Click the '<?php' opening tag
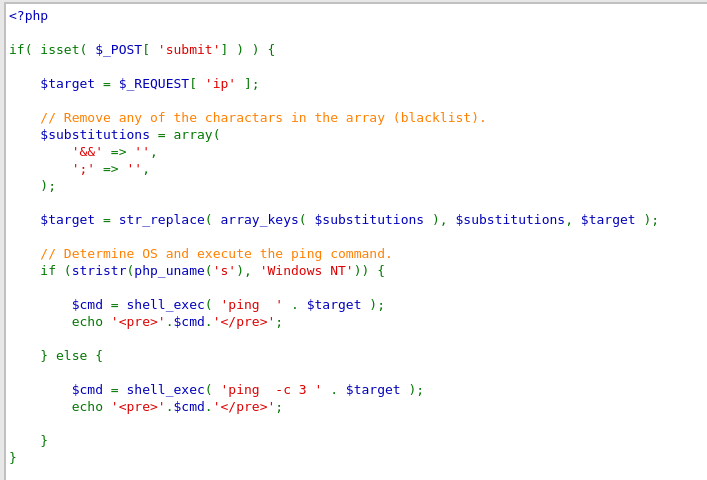This screenshot has height=480, width=707. point(28,16)
